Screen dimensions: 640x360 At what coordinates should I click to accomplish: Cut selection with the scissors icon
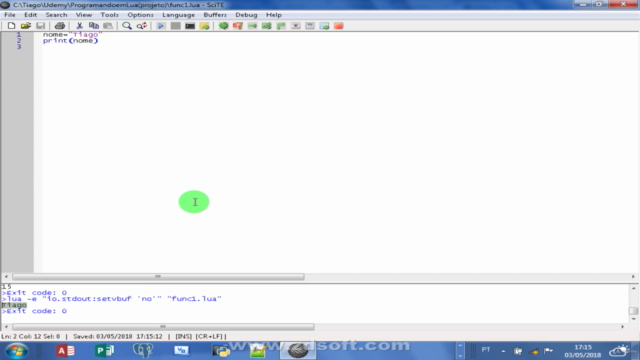tap(79, 26)
